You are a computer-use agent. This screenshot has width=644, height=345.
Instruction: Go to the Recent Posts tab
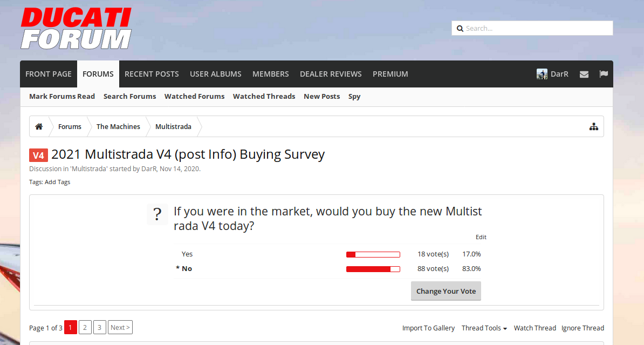point(152,74)
